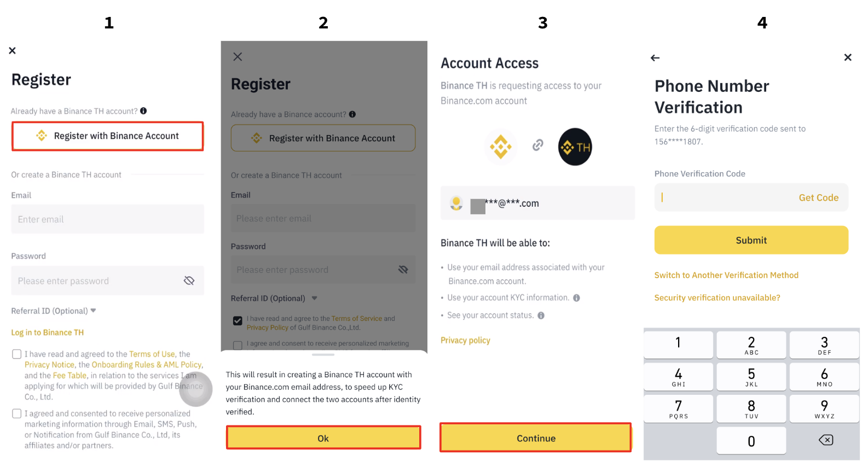868x467 pixels.
Task: Click the black Binance TH logo circle
Action: [575, 147]
